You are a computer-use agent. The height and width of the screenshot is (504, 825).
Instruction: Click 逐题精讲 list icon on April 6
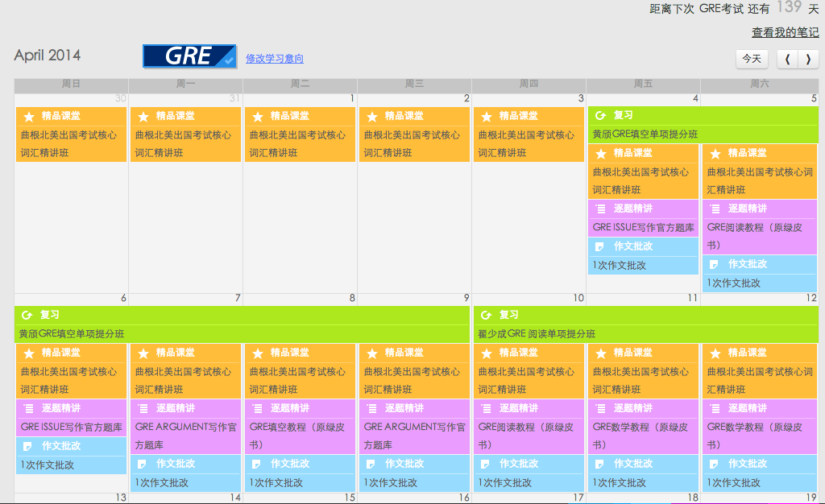28,408
